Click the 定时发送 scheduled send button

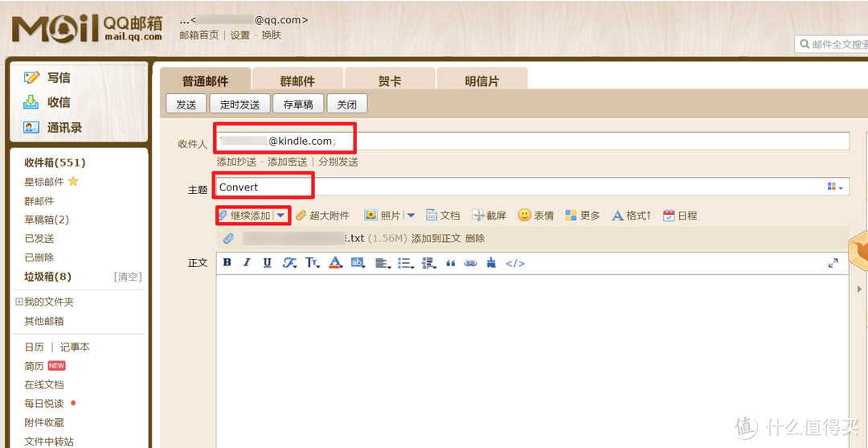pos(240,104)
